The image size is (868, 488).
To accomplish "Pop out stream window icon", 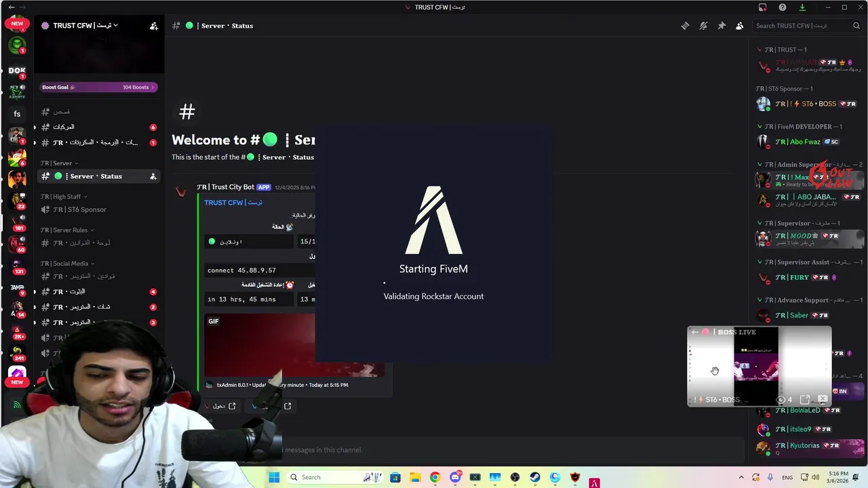I will [x=804, y=400].
